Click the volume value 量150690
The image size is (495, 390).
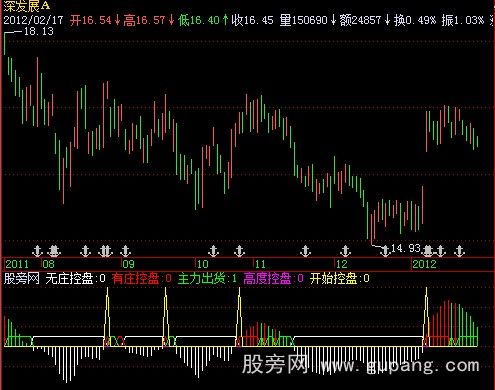click(x=304, y=20)
